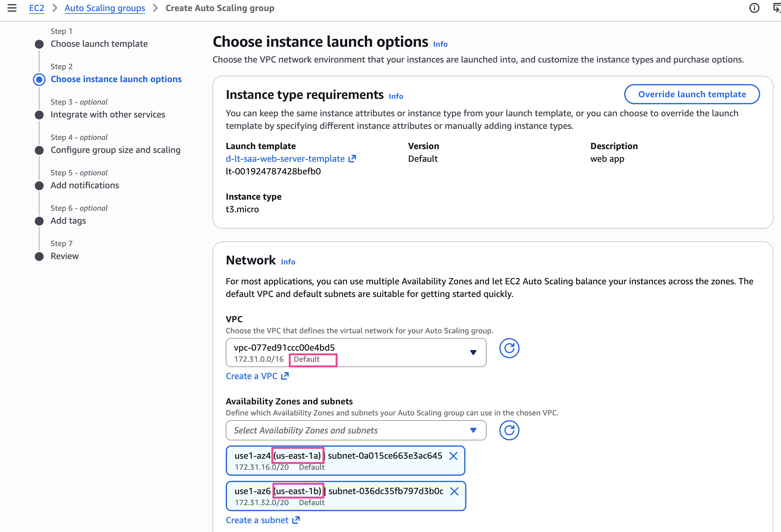Open the external link icon beside launch template
The image size is (781, 532).
coord(352,159)
